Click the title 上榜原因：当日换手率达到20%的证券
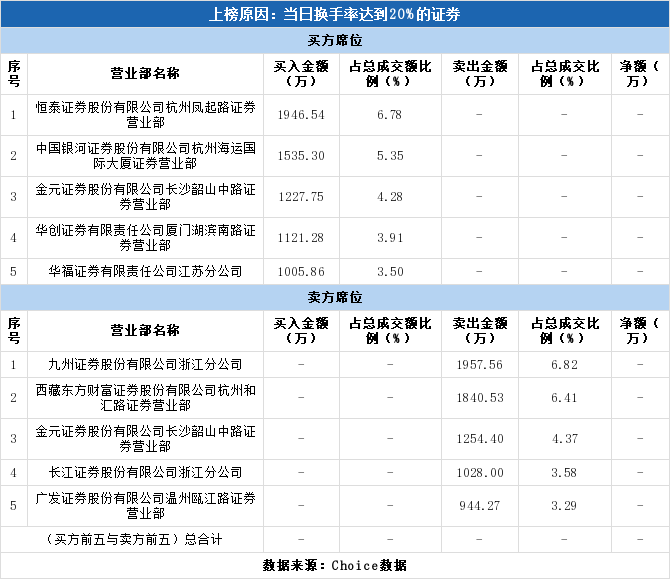 tap(335, 14)
